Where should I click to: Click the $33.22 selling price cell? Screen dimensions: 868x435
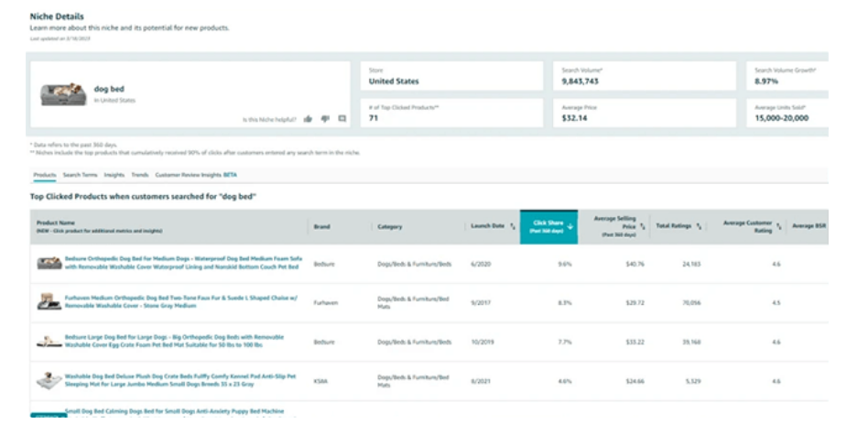pyautogui.click(x=635, y=342)
